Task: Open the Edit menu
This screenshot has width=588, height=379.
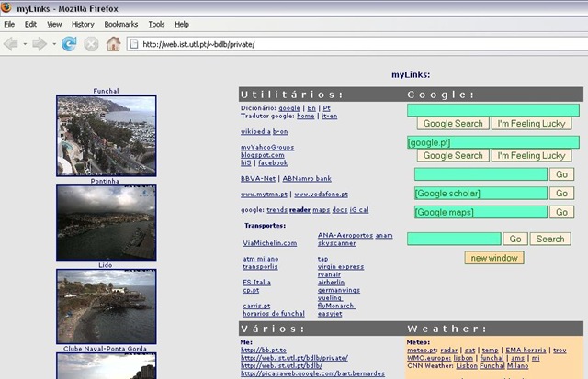Action: [30, 25]
